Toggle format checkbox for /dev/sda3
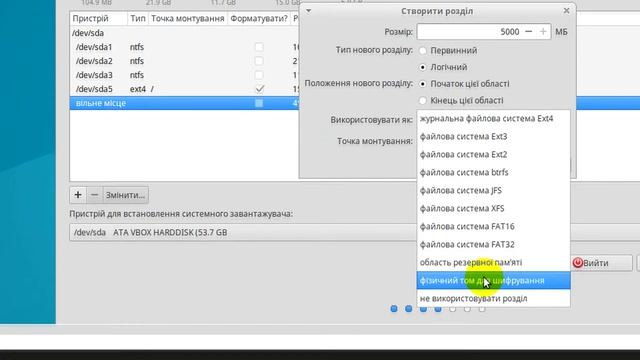640x360 pixels. click(259, 75)
